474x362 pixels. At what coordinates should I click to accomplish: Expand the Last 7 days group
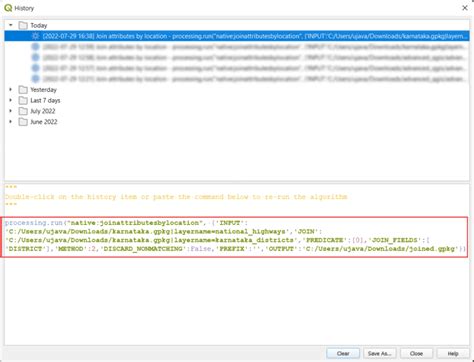point(11,100)
